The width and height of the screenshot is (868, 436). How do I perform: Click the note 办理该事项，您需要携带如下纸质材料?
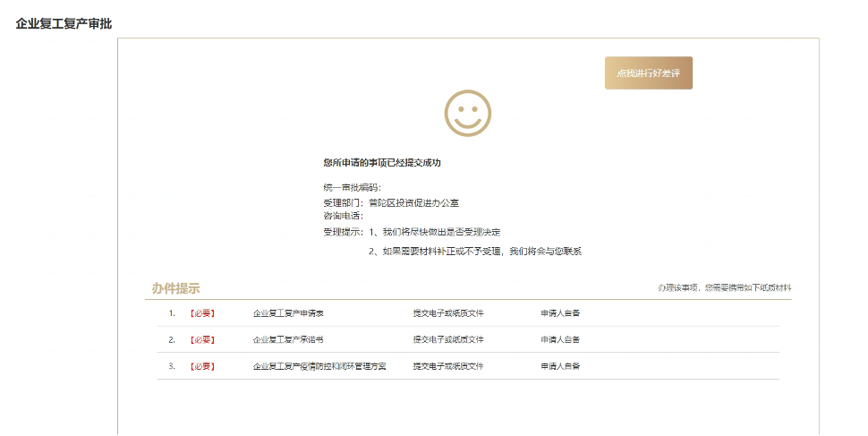[x=724, y=288]
